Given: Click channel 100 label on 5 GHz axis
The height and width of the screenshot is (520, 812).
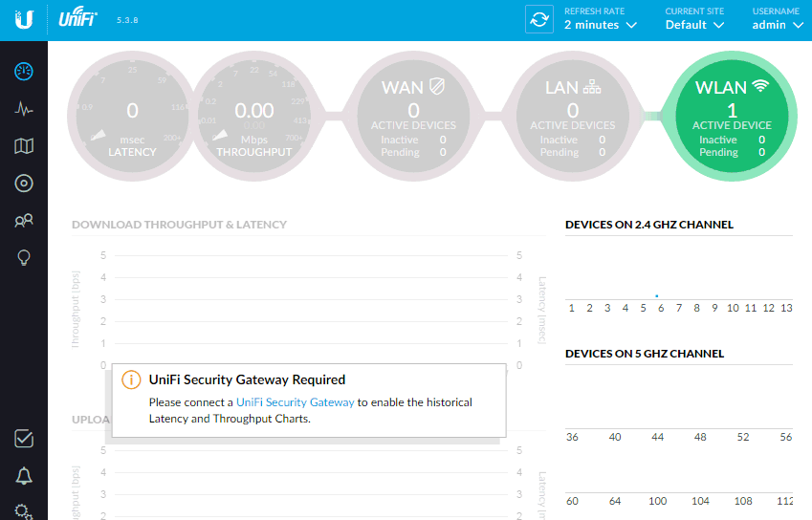Looking at the screenshot, I should 658,501.
